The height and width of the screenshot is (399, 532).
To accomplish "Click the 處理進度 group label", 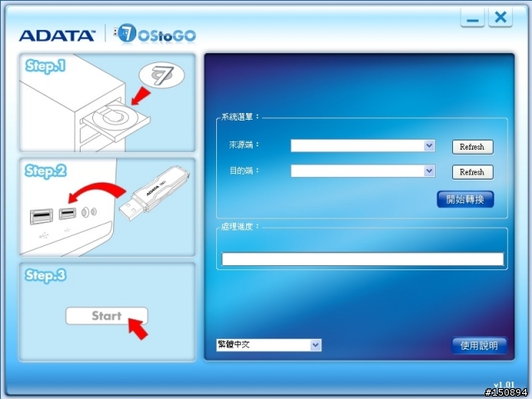I will [x=240, y=226].
